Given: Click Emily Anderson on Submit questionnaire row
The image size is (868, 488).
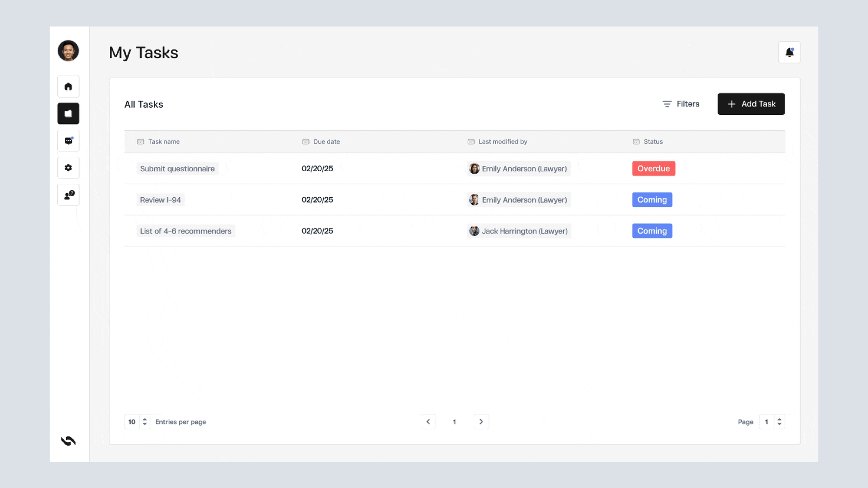Looking at the screenshot, I should [519, 169].
